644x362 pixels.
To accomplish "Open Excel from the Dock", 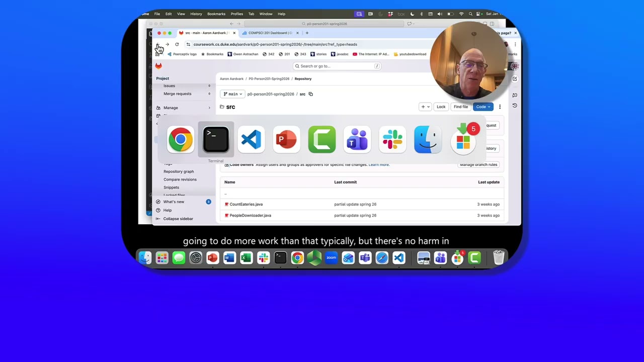I will coord(247,258).
